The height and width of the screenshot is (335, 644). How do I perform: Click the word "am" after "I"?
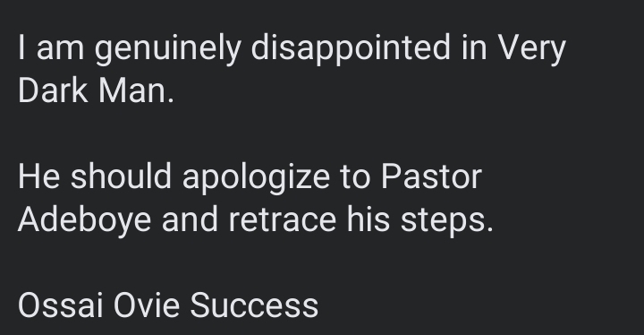(x=61, y=50)
